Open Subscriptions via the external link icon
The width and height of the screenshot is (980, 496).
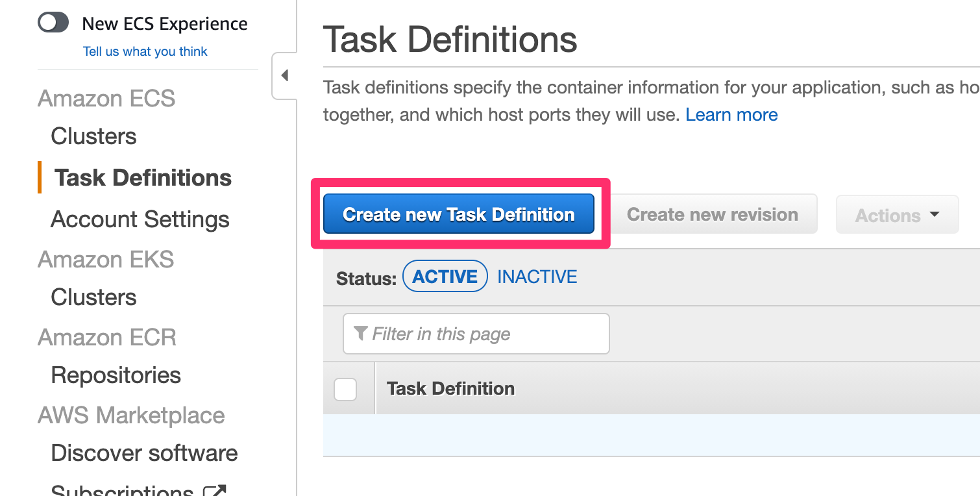pos(214,490)
